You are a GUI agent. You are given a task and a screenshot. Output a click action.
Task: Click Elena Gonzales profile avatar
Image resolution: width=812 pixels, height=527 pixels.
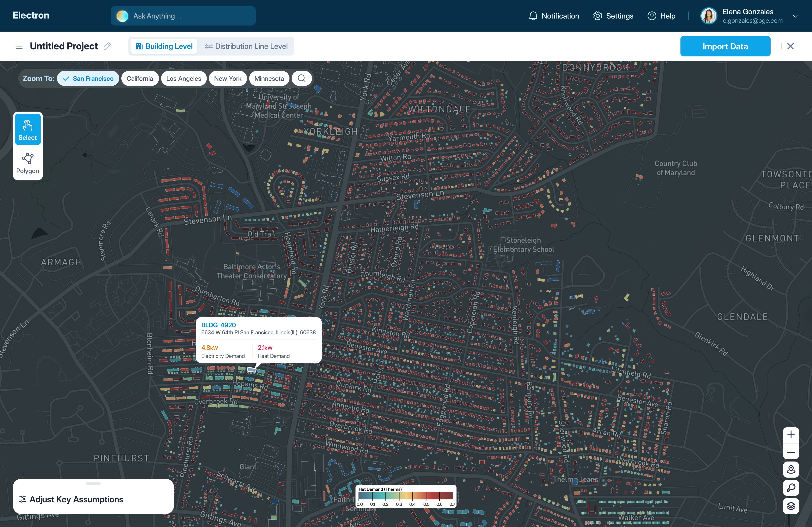coord(709,16)
